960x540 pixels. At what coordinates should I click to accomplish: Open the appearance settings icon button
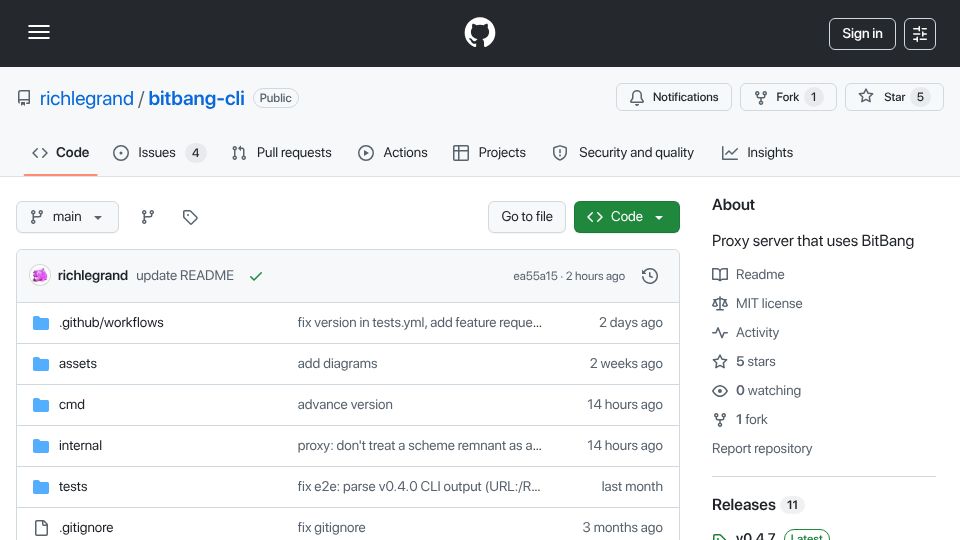coord(920,34)
